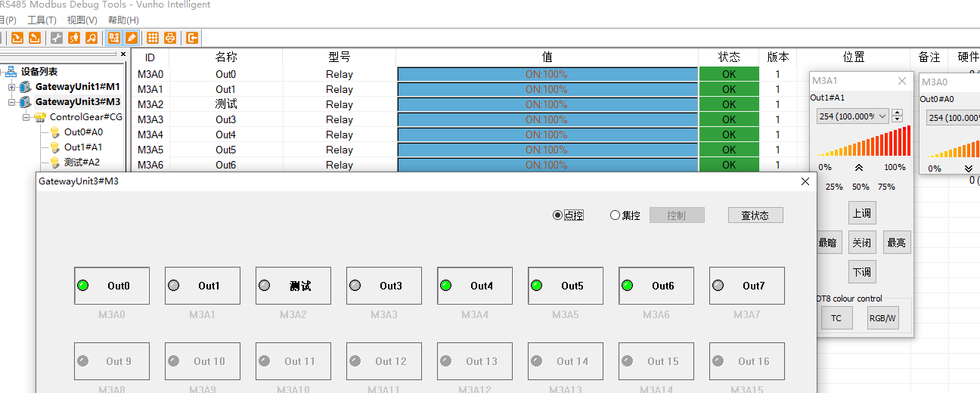This screenshot has width=980, height=393.
Task: Click the printer icon in toolbar
Action: click(170, 38)
